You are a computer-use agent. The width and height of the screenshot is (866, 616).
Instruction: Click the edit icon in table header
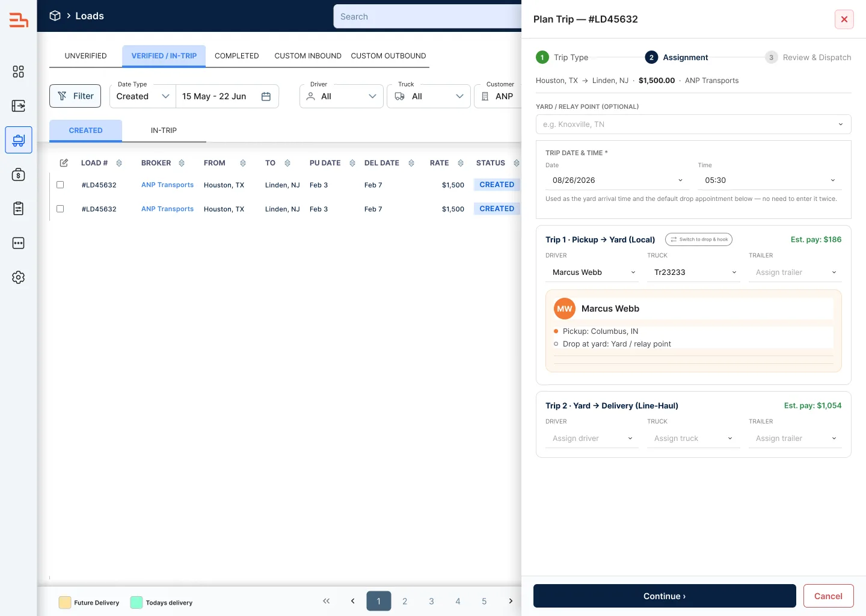[x=64, y=163]
